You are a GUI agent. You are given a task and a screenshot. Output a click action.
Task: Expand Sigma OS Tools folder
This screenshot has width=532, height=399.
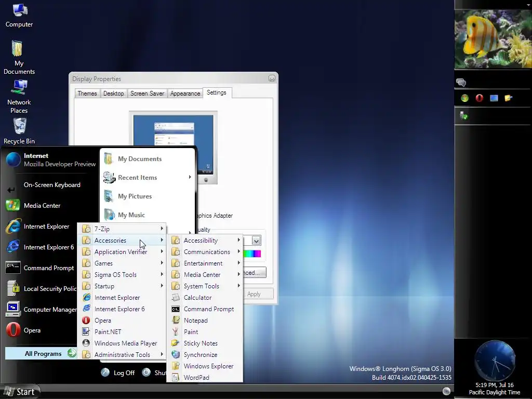(x=122, y=275)
